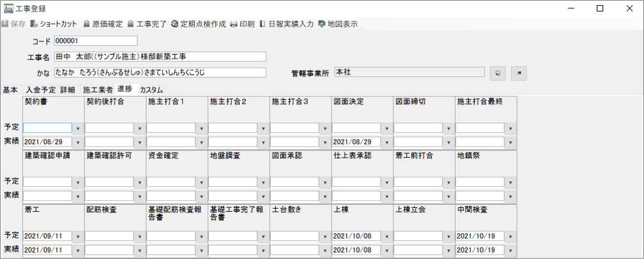Open 日報実績入力 from the toolbar
644x259 pixels.
pos(287,24)
